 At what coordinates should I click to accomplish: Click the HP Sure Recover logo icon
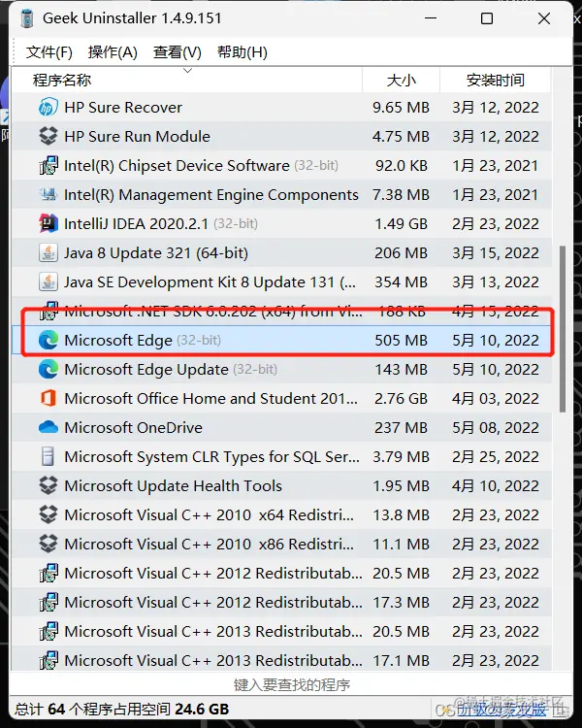pyautogui.click(x=48, y=107)
